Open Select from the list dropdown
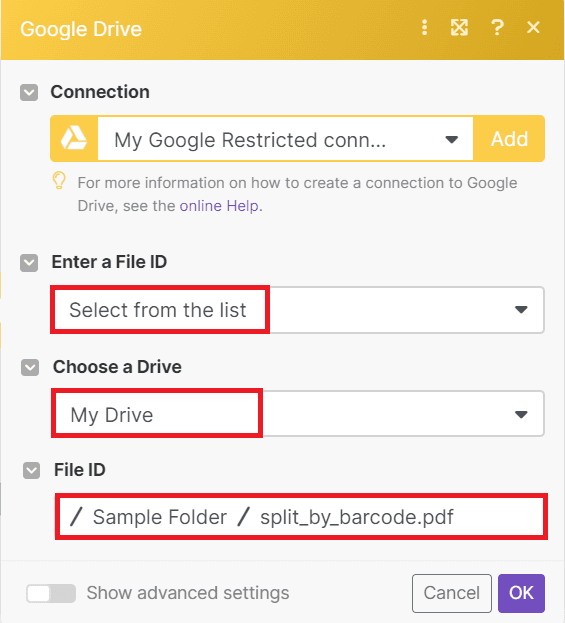Image resolution: width=565 pixels, height=623 pixels. pyautogui.click(x=297, y=310)
